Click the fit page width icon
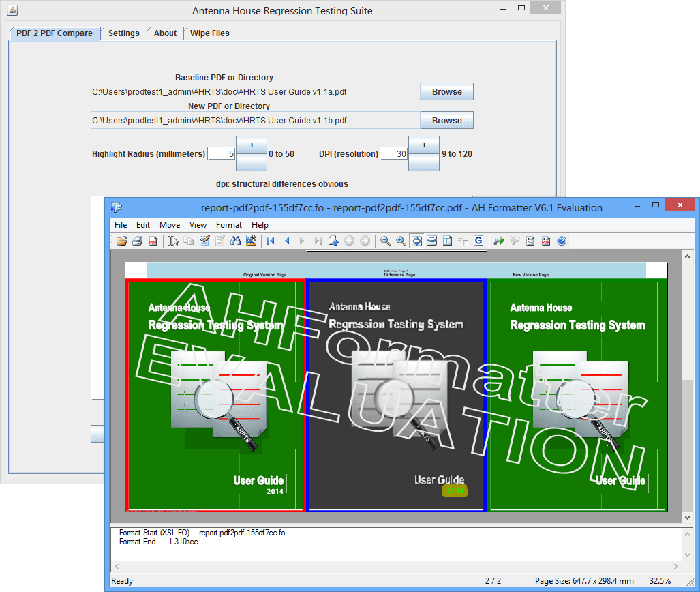Screen dimensions: 700x592 [x=431, y=241]
